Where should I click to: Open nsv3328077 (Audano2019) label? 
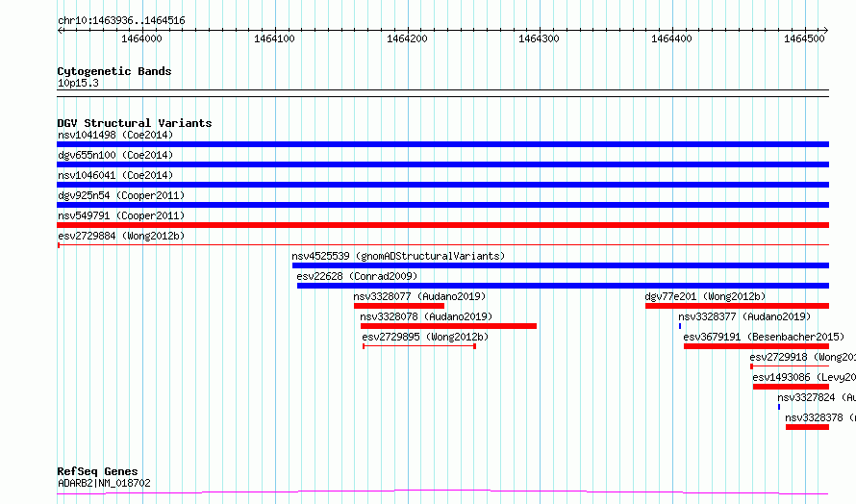pos(419,296)
